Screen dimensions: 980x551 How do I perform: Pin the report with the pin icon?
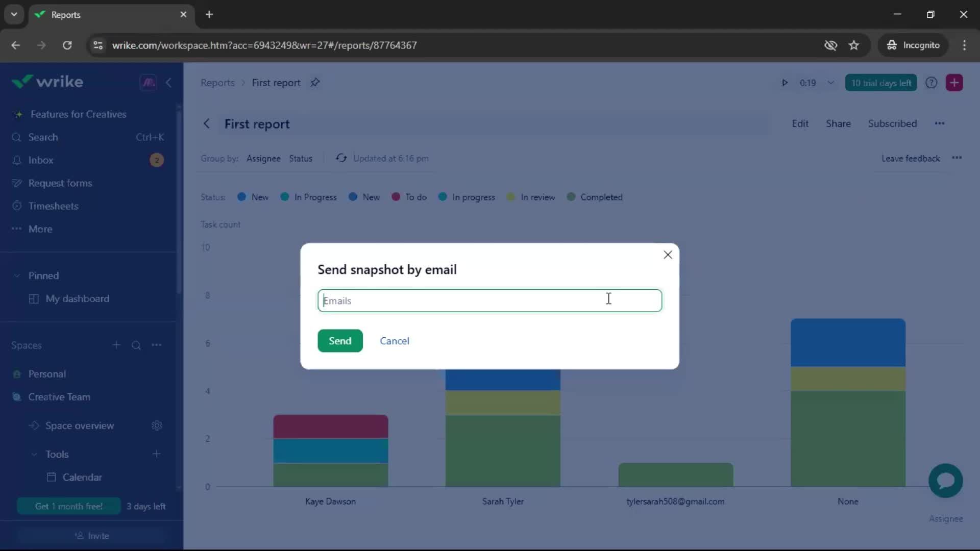(315, 82)
